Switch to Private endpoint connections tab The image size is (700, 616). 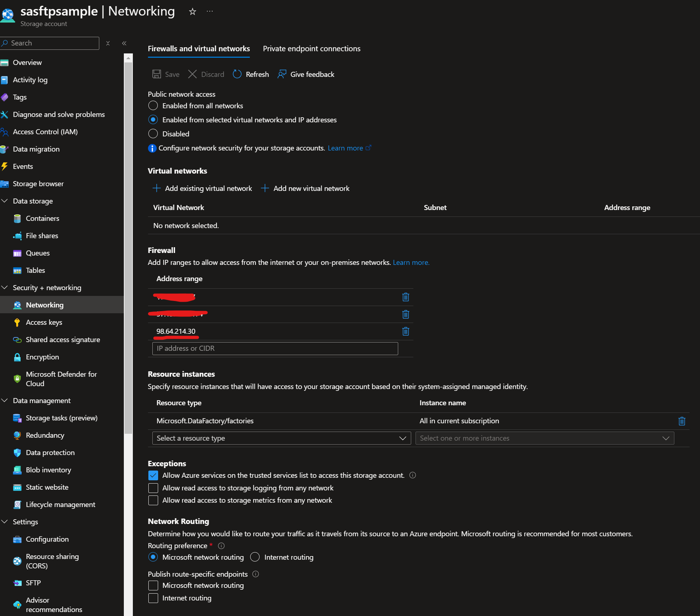pos(312,48)
